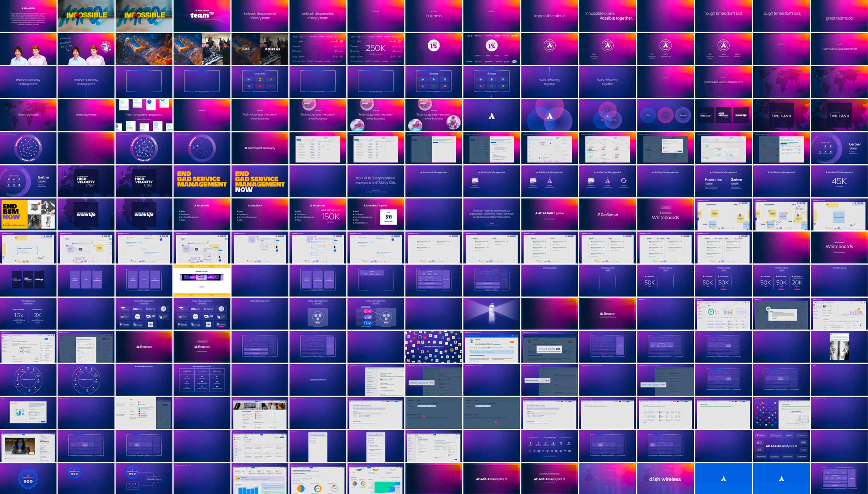Select the BOMBAS photo slide
Viewport: 868px width, 494px height.
coord(260,48)
